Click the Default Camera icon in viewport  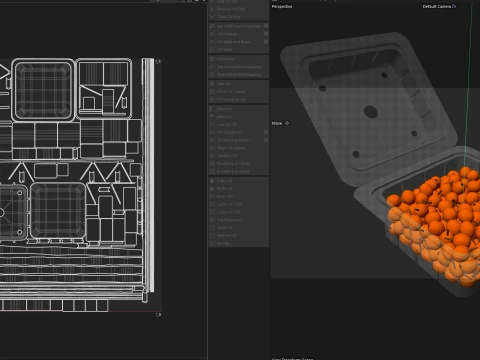454,6
